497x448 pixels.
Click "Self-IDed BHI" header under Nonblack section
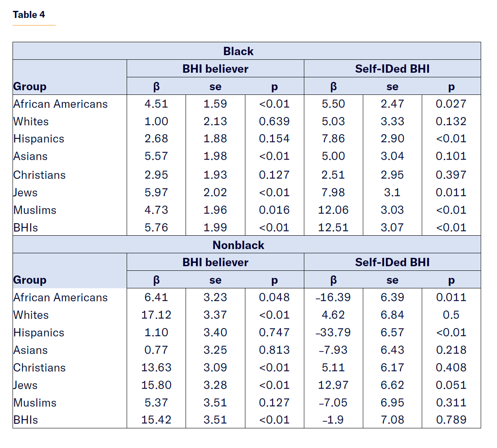point(392,262)
